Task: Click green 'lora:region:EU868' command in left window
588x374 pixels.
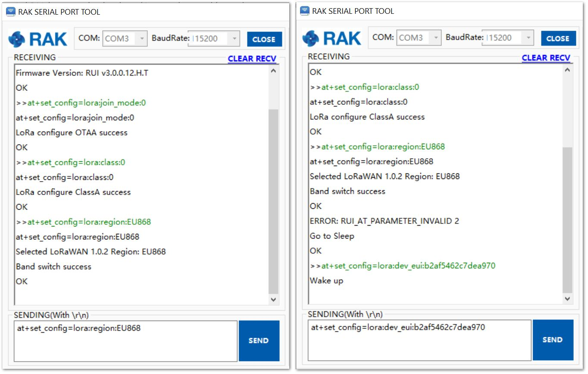Action: tap(83, 222)
